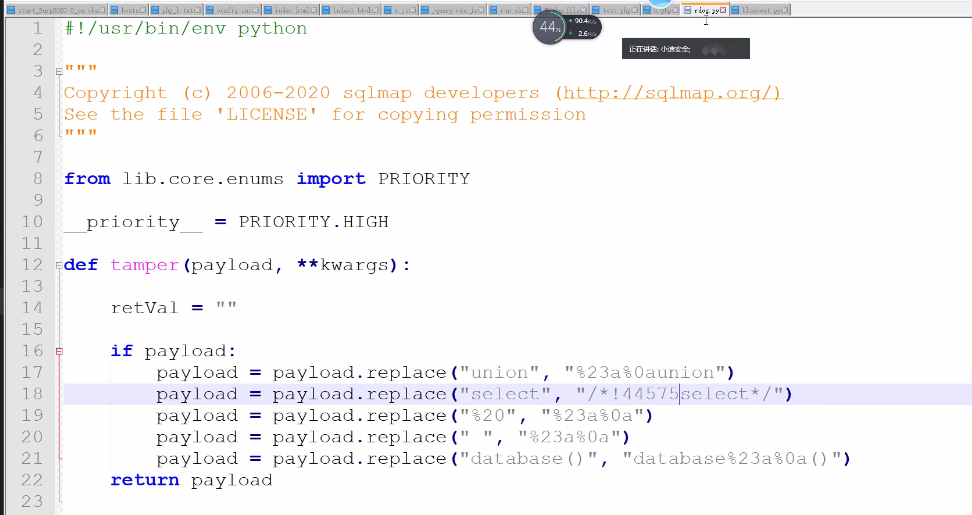972x515 pixels.
Task: Close the rlog.py tab
Action: 723,10
